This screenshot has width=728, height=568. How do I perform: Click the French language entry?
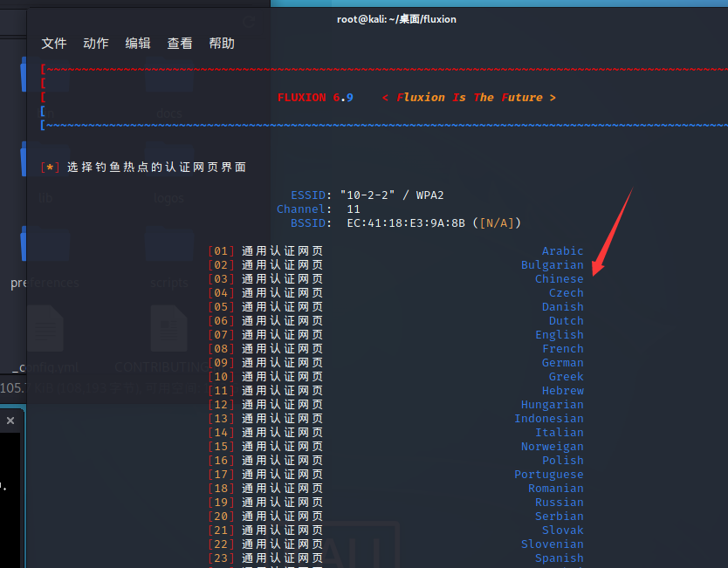(x=562, y=348)
